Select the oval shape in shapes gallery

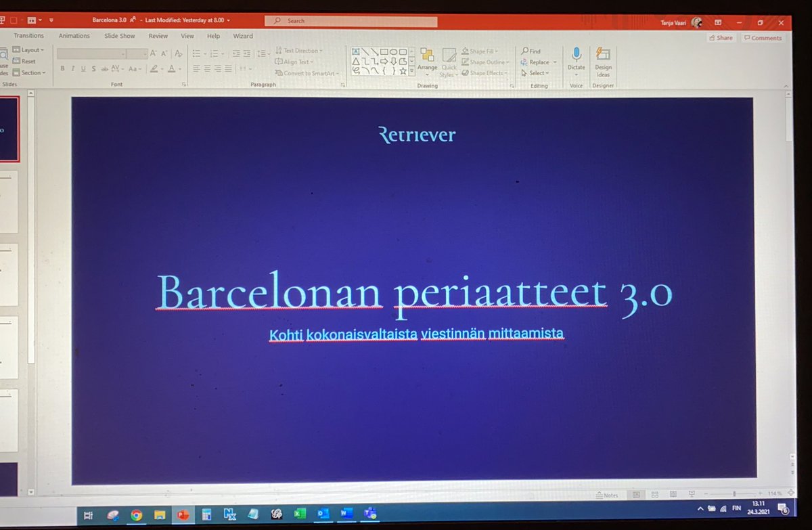click(x=393, y=51)
